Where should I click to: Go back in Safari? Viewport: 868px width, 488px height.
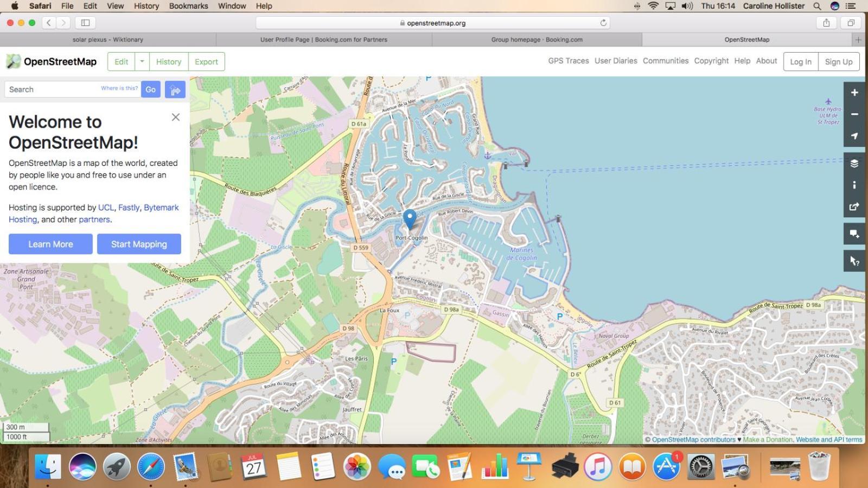[x=49, y=23]
